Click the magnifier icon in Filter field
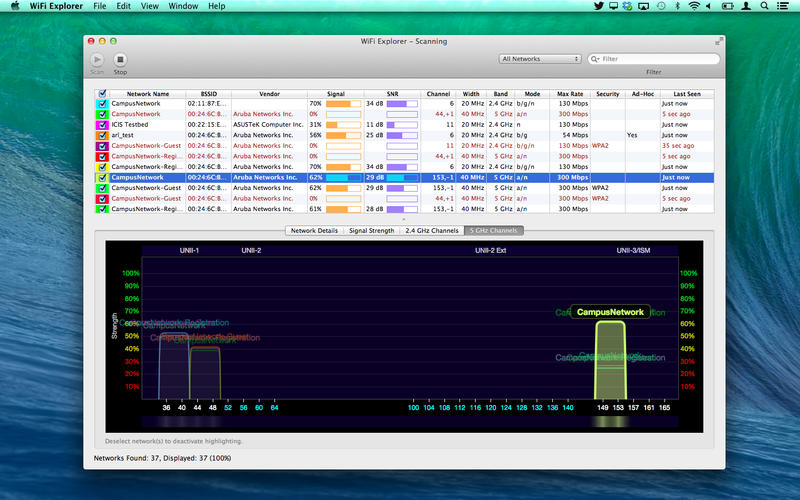 (x=595, y=59)
